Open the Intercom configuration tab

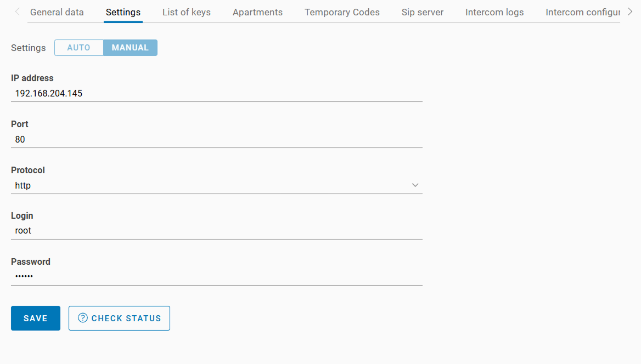pos(582,12)
